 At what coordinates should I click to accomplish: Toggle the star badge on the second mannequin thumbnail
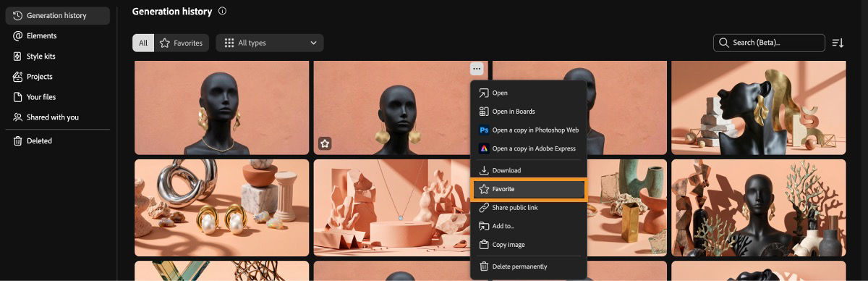pyautogui.click(x=325, y=144)
